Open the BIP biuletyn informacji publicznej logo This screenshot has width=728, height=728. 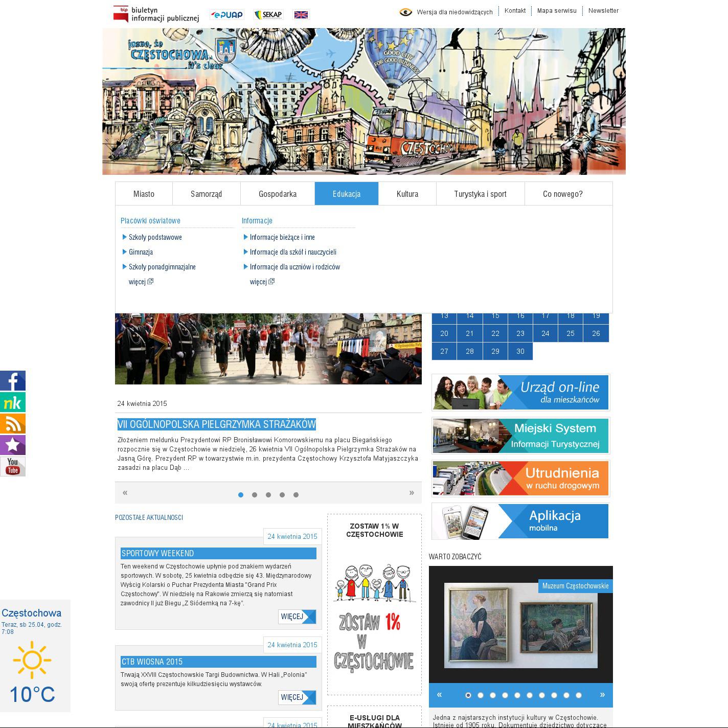156,14
